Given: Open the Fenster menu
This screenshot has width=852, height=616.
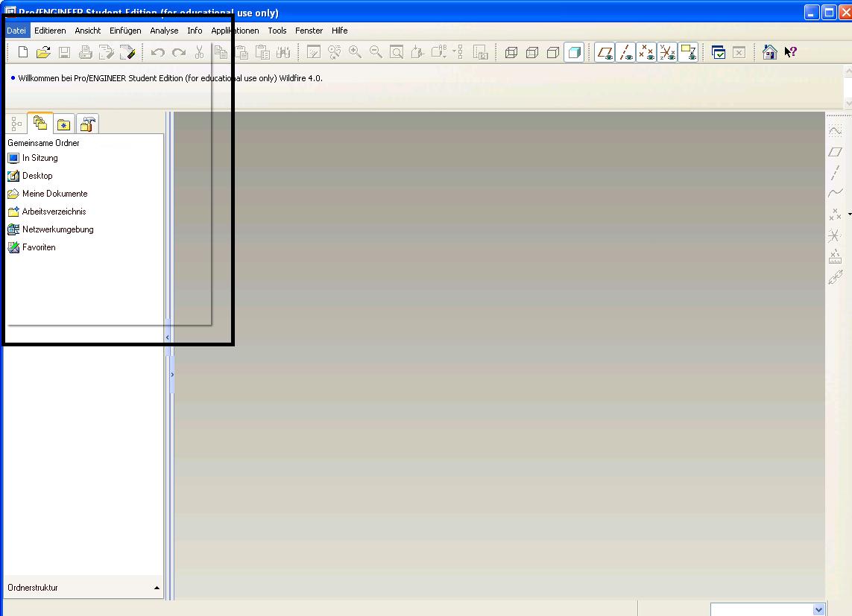Looking at the screenshot, I should 309,31.
